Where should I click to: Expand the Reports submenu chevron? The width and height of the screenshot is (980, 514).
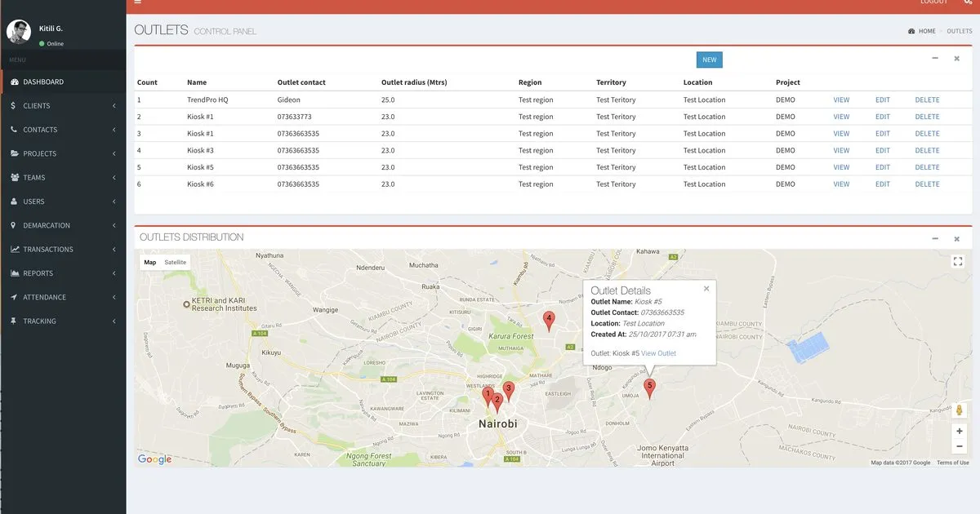(x=114, y=273)
